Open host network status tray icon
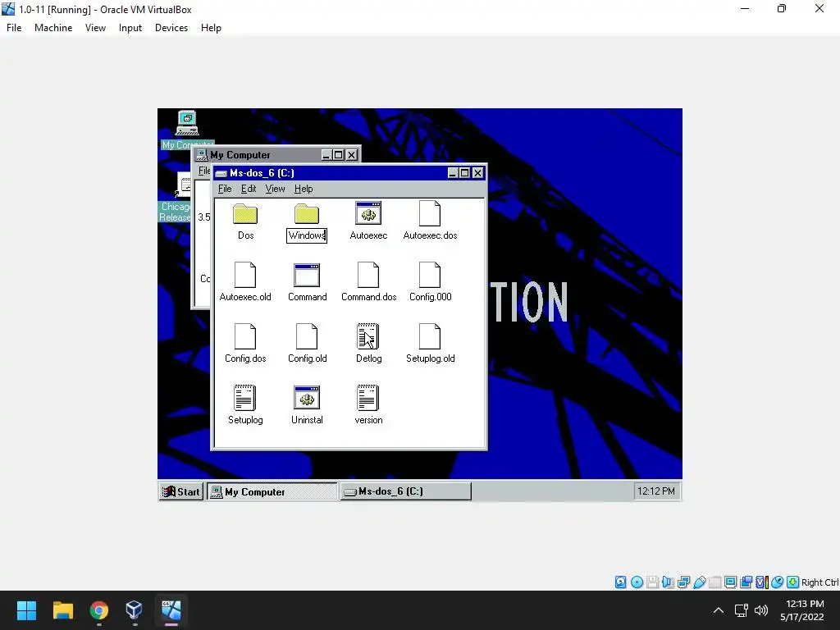 (741, 610)
